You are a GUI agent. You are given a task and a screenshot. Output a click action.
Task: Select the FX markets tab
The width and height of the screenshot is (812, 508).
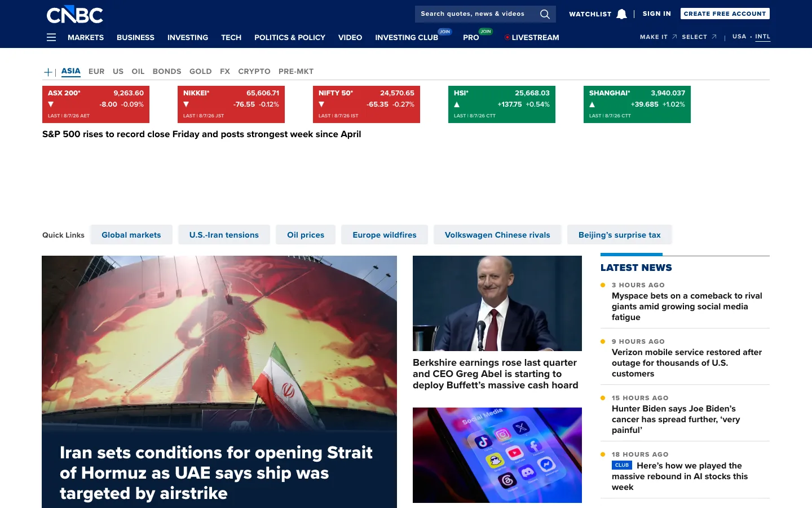tap(225, 72)
